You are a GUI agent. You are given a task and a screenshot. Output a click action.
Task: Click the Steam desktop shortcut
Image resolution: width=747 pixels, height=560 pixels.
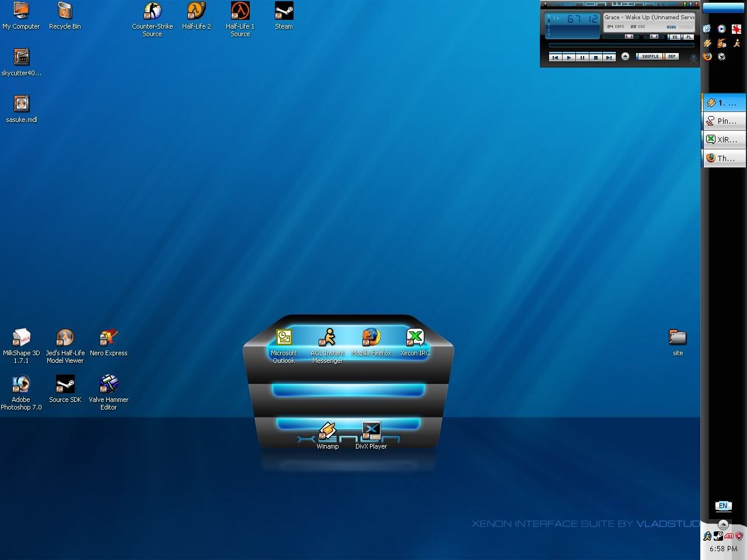coord(284,16)
